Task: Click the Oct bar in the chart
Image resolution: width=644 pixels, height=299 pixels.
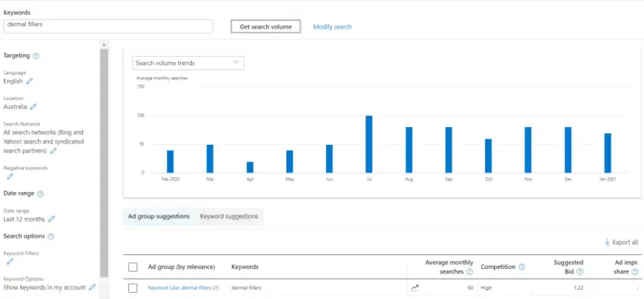Action: click(488, 156)
